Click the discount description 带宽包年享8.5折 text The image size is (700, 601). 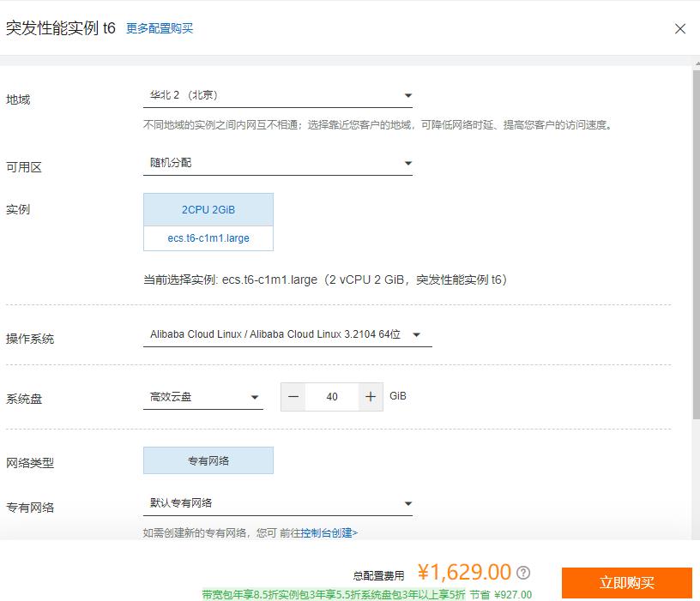coord(334,595)
